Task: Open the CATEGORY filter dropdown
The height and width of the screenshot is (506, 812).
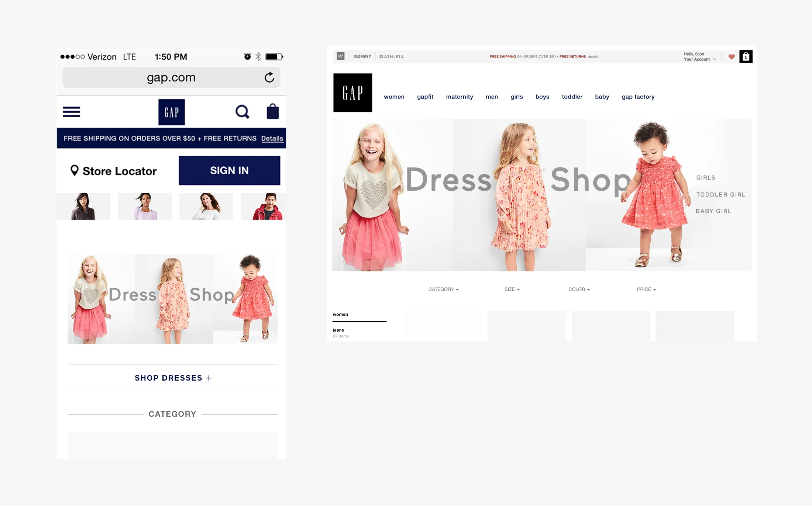Action: [x=444, y=290]
